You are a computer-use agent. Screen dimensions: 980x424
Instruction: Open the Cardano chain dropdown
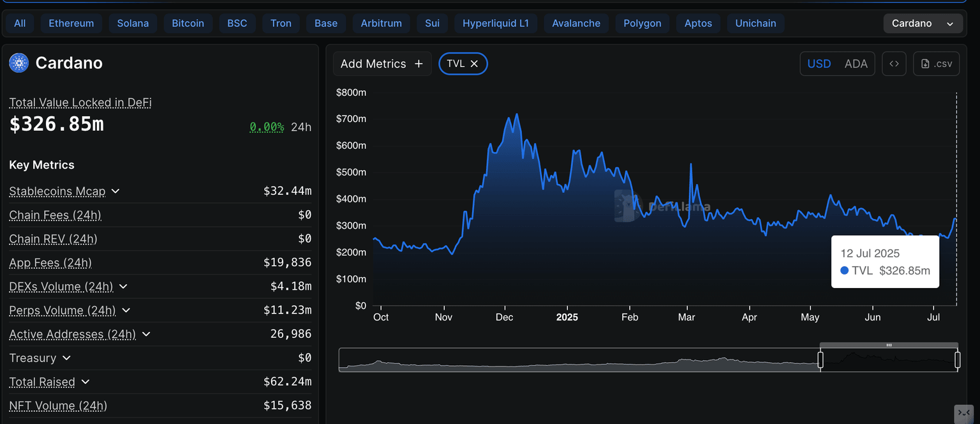click(x=923, y=24)
